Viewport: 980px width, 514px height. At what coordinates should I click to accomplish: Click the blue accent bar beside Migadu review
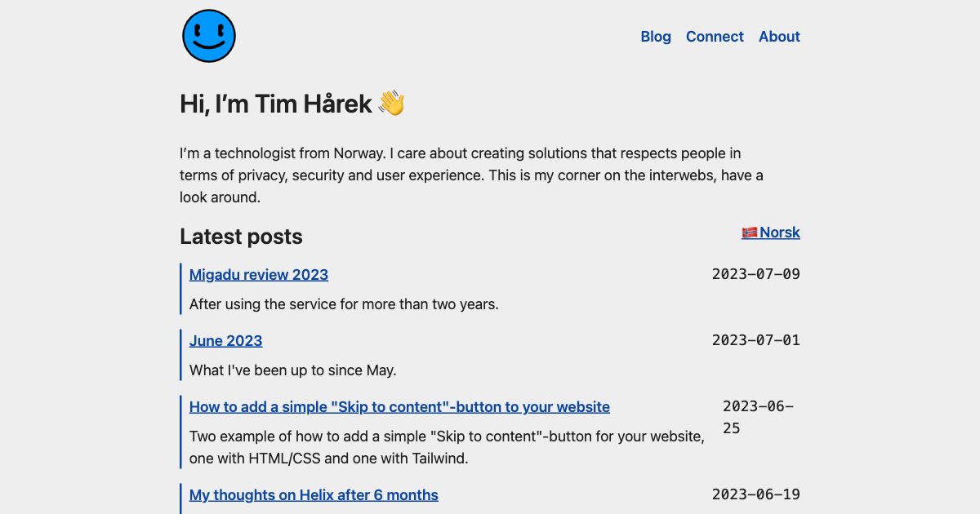coord(180,288)
